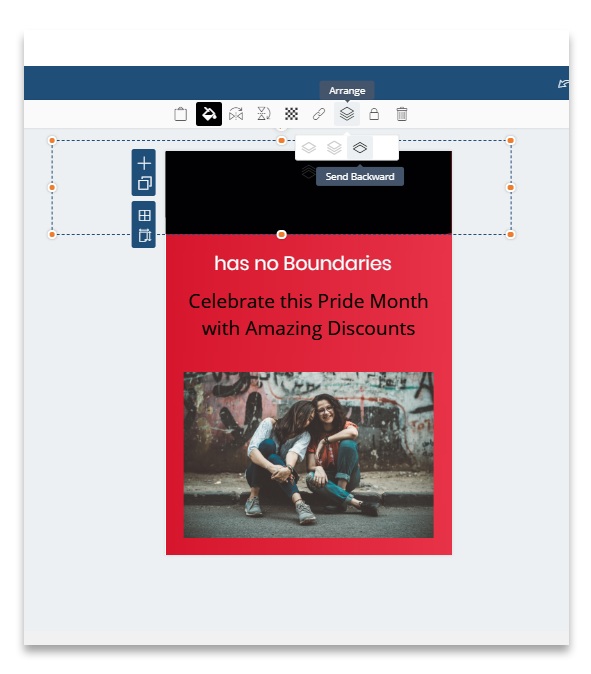Duplicate page using the copy icon
This screenshot has height=674, width=591.
coord(144,184)
